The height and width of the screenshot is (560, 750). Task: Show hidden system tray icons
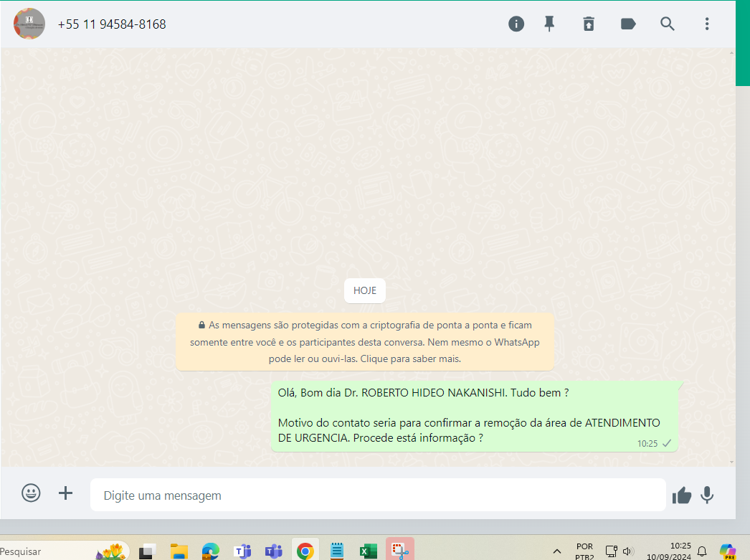(x=556, y=551)
